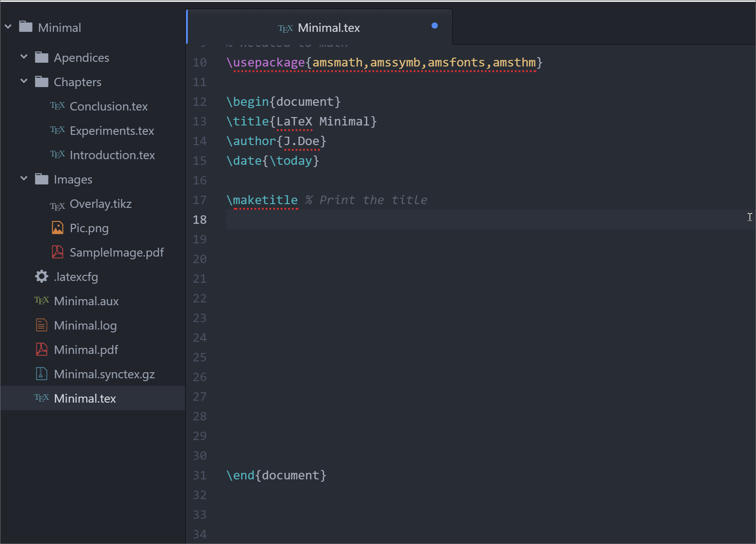756x544 pixels.
Task: Click the unsaved-changes dot on Minimal.tex tab
Action: point(435,26)
